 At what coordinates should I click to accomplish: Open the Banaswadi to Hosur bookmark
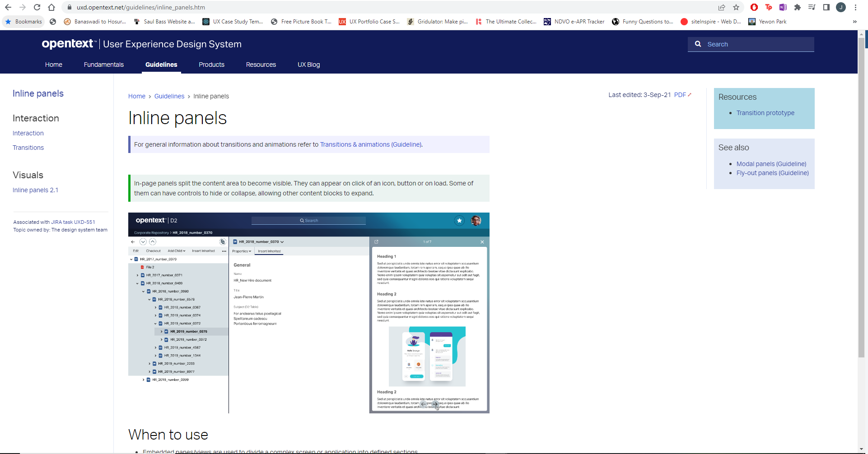pyautogui.click(x=95, y=22)
